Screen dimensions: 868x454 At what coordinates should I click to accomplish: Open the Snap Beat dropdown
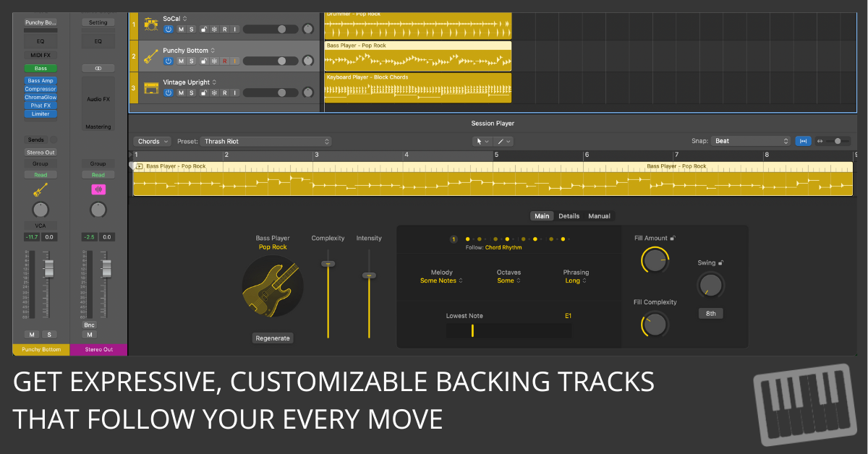751,141
